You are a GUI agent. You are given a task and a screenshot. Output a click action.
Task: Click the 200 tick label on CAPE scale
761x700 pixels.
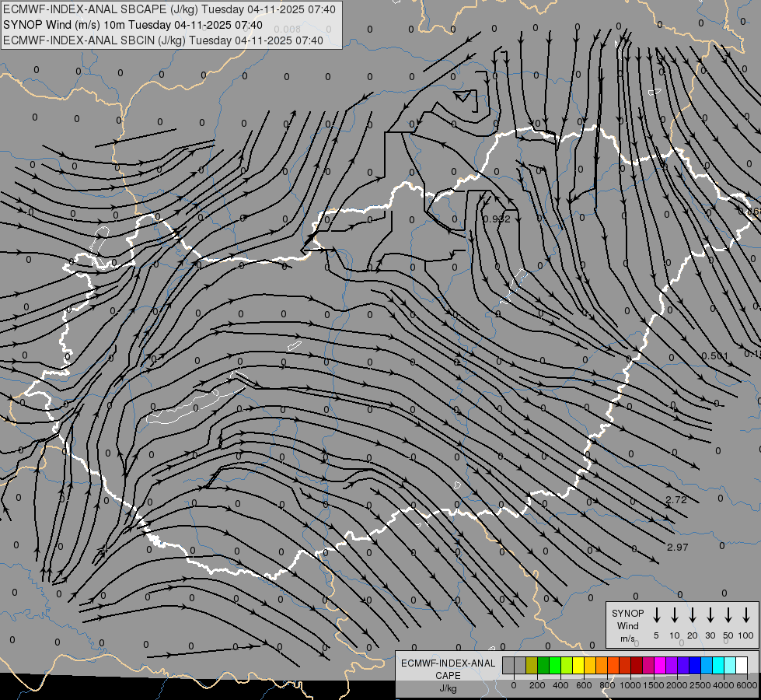(537, 685)
